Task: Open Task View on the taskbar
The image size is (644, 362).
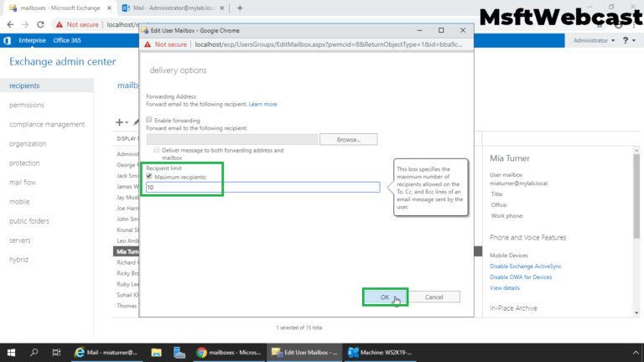Action: tap(56, 352)
